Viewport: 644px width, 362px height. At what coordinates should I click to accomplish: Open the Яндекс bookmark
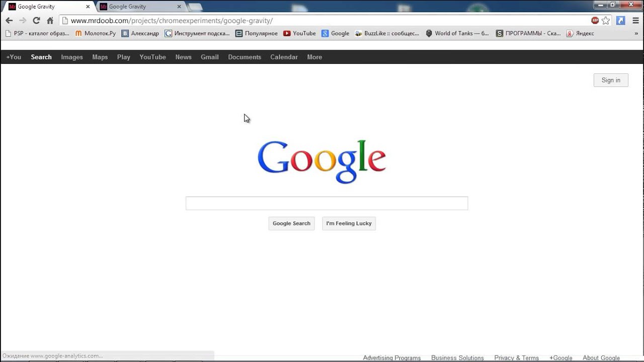[x=580, y=33]
